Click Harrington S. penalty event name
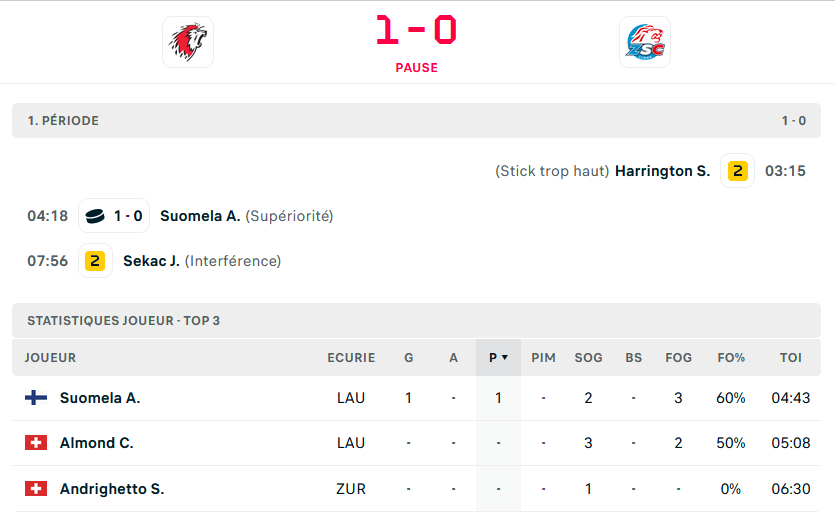835x522 pixels. tap(662, 171)
